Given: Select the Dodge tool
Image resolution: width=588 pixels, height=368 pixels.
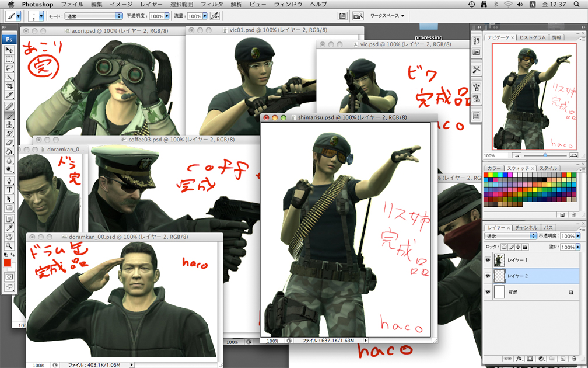Looking at the screenshot, I should 9,169.
